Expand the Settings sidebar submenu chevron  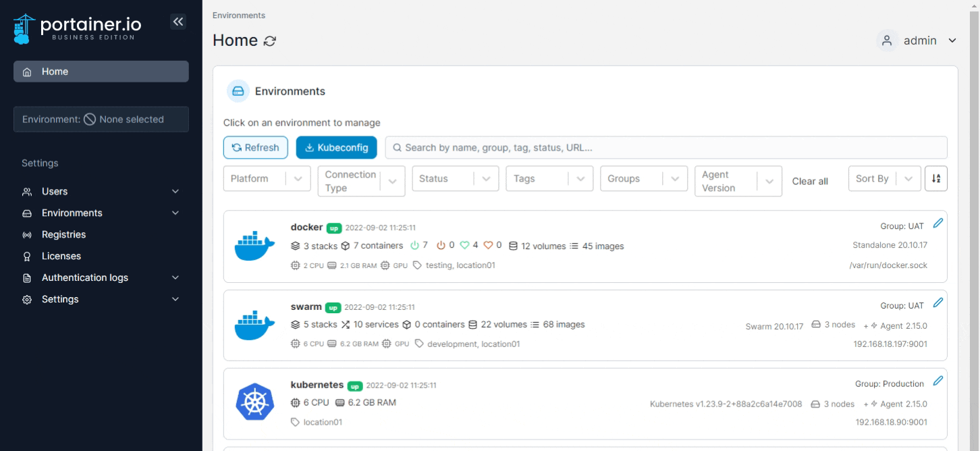175,300
